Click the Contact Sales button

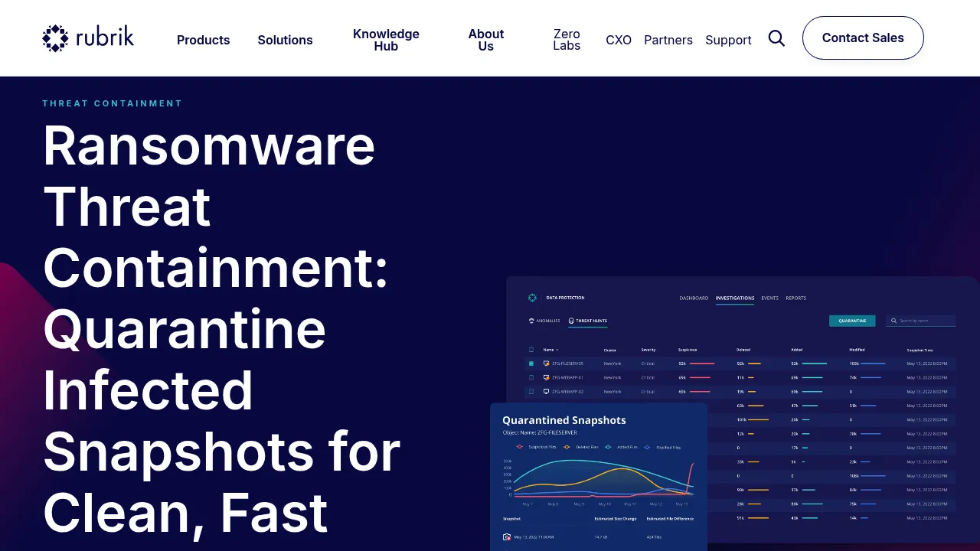point(863,37)
